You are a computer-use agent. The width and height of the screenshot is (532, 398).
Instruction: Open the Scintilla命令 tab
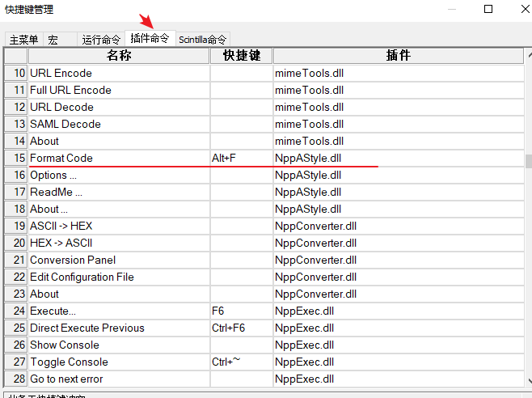pyautogui.click(x=202, y=40)
